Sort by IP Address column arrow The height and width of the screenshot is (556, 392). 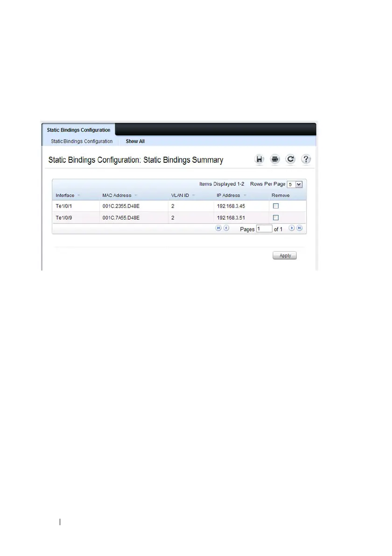(245, 195)
